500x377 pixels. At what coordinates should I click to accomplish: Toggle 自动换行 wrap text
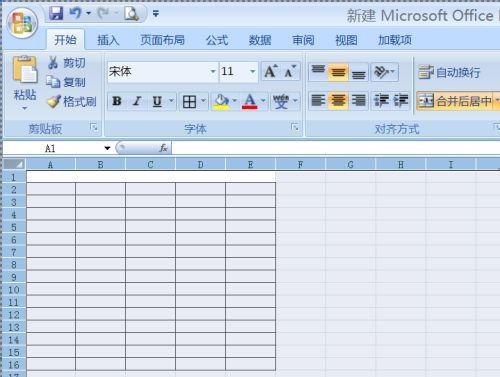coord(449,72)
